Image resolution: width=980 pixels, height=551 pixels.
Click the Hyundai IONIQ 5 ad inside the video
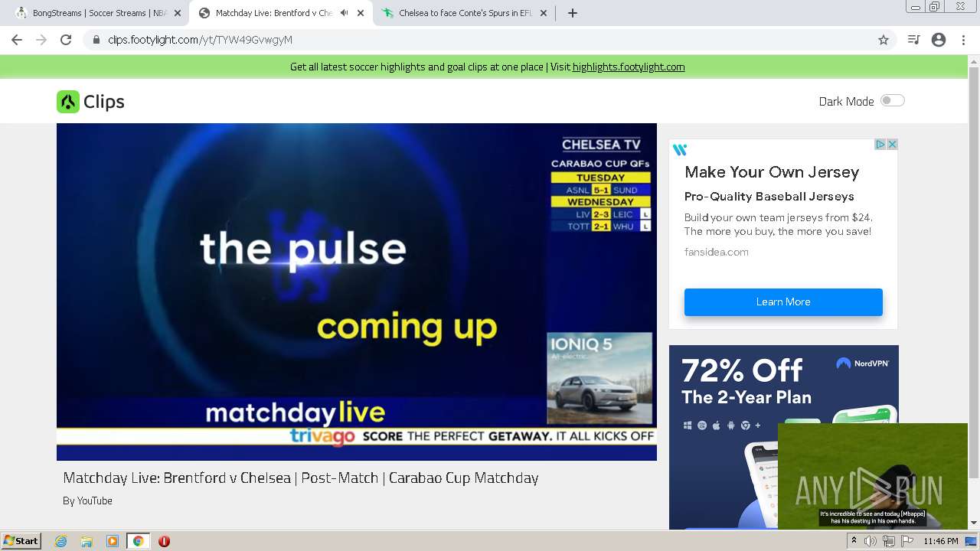[601, 378]
